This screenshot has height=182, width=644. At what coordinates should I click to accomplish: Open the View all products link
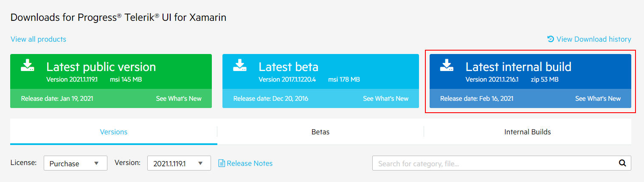38,39
